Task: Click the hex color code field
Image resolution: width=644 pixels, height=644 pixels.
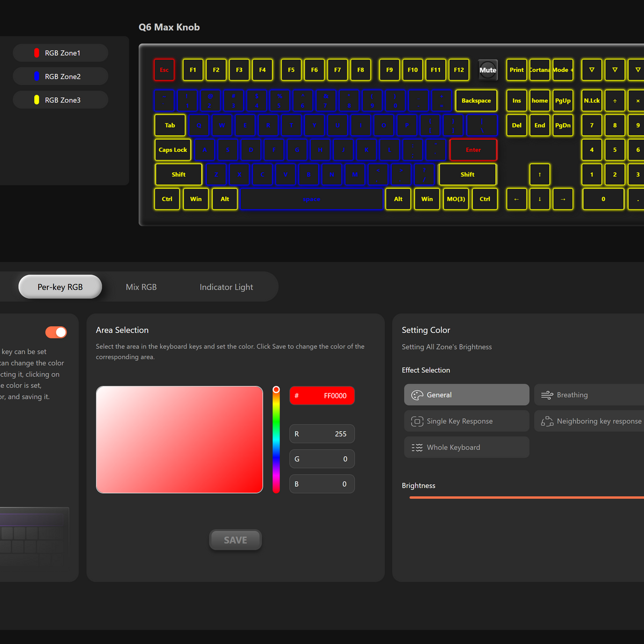Action: pos(322,396)
